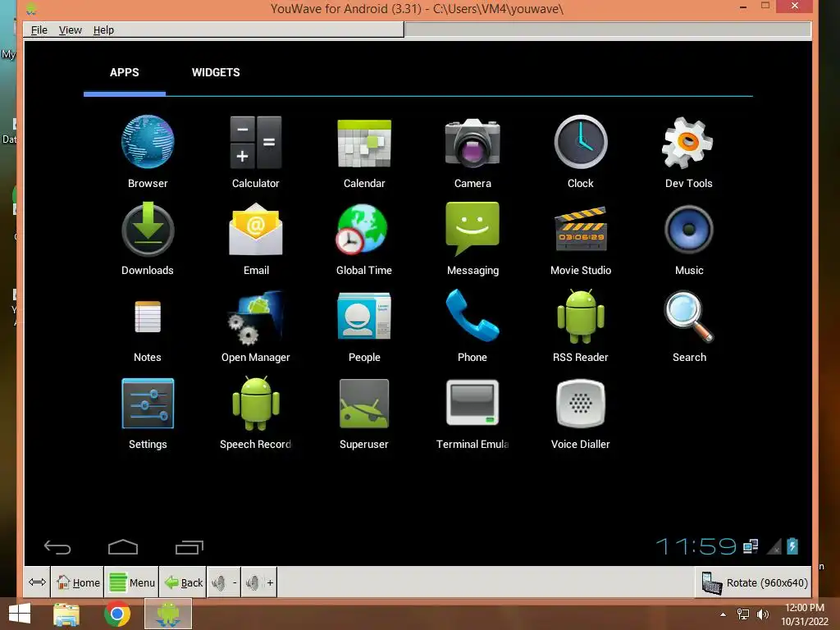Screen dimensions: 840x630
Task: Click the network connection status icon
Action: pyautogui.click(x=751, y=546)
